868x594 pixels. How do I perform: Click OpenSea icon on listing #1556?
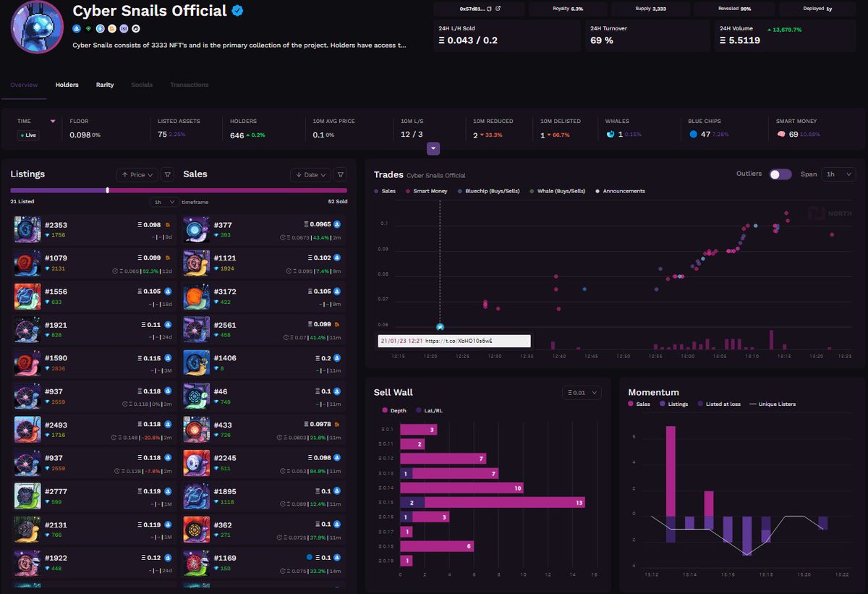tap(168, 291)
